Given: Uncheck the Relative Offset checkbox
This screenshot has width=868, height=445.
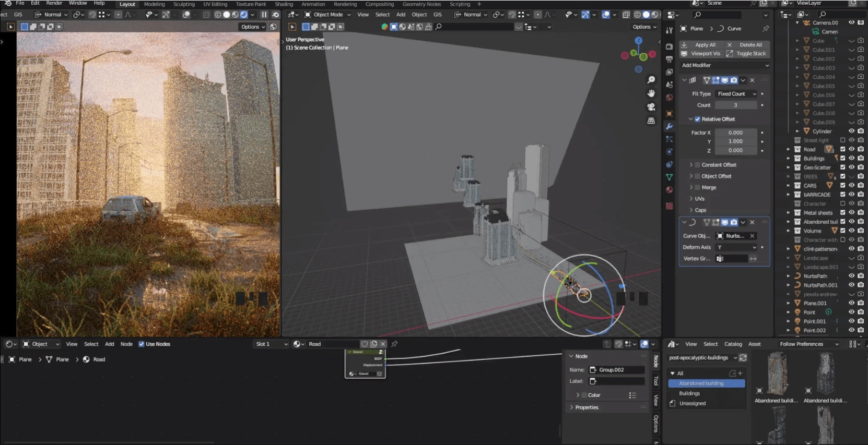Looking at the screenshot, I should pos(697,119).
